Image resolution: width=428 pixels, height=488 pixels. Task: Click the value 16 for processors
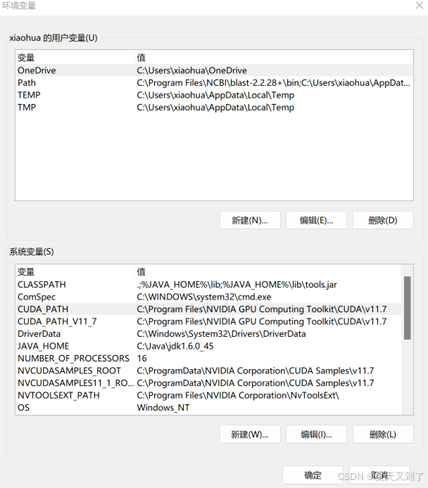pos(142,358)
